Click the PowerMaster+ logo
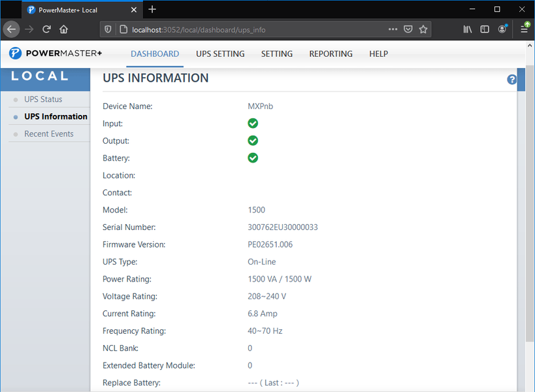 click(56, 54)
